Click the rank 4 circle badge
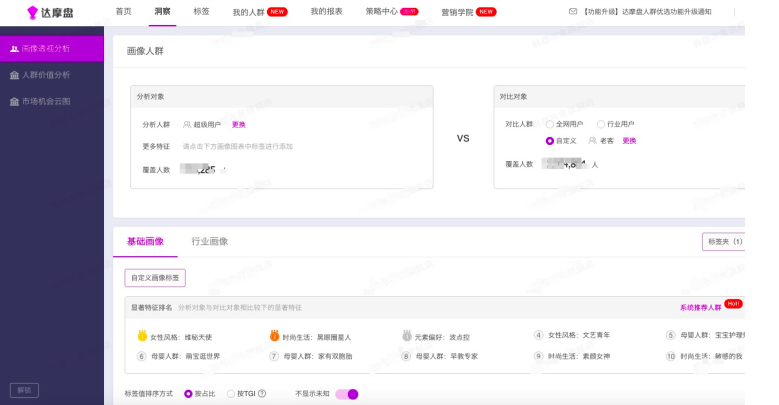Viewport: 779px width, 405px height. (x=539, y=335)
